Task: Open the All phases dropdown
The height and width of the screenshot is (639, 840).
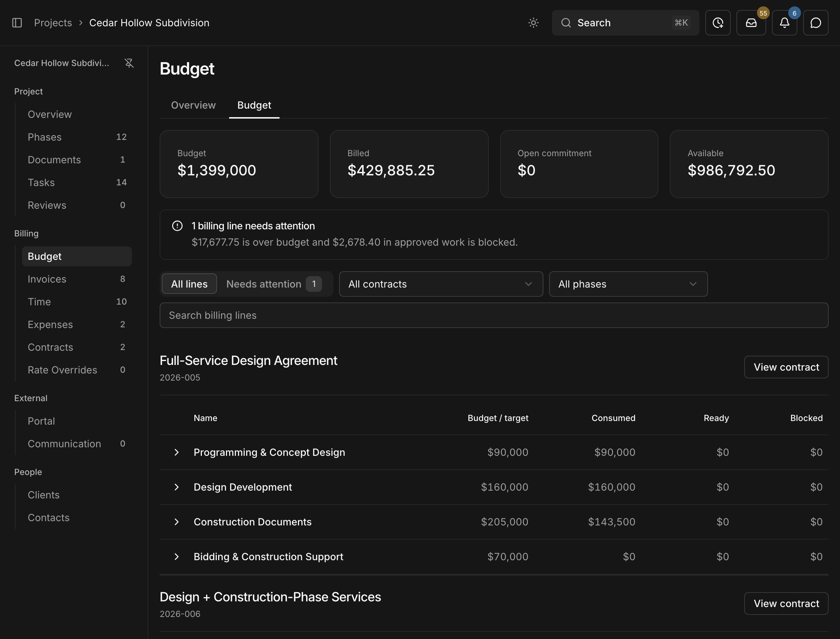Action: click(x=628, y=284)
